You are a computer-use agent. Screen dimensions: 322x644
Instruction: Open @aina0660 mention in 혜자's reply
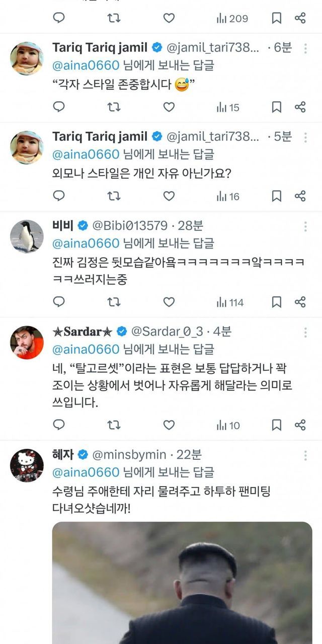(86, 472)
